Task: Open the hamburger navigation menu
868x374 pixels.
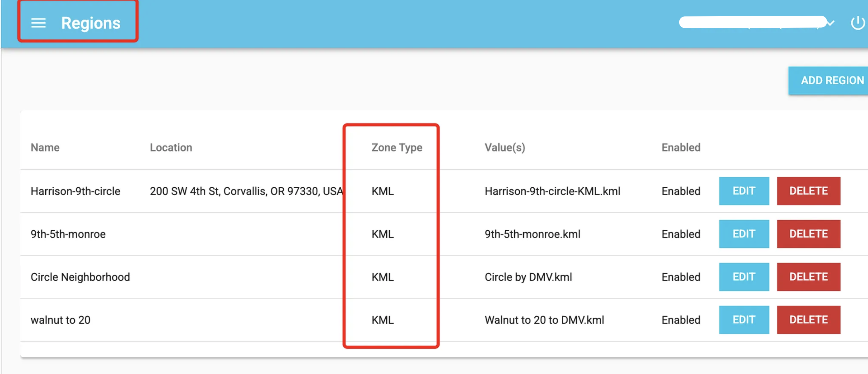Action: [38, 23]
